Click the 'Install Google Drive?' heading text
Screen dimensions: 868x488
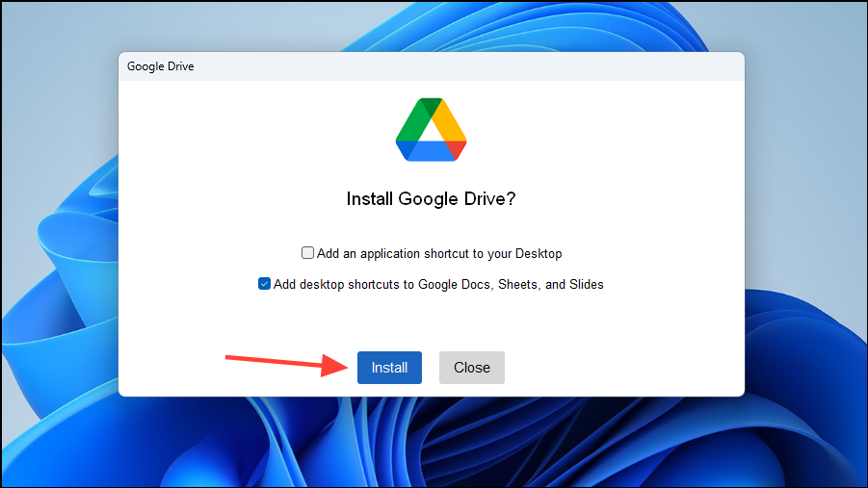(x=431, y=198)
